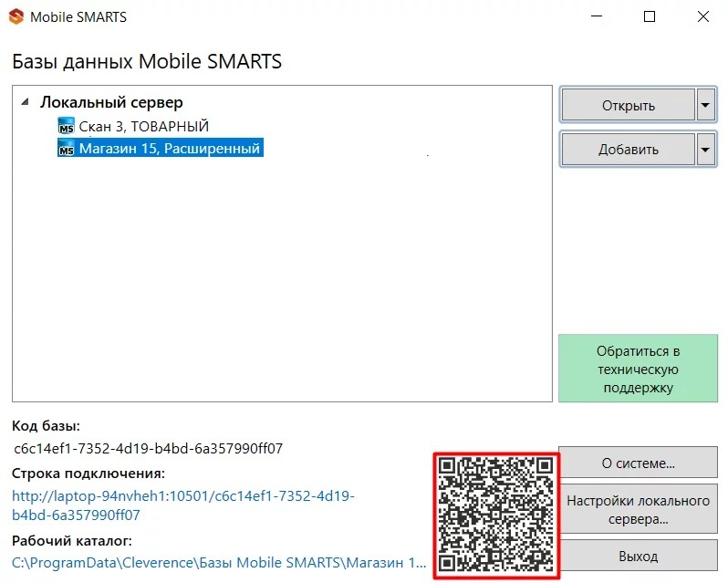Select the Магазин 15, Расширенный database
Screen dimensions: 728x583
click(170, 148)
